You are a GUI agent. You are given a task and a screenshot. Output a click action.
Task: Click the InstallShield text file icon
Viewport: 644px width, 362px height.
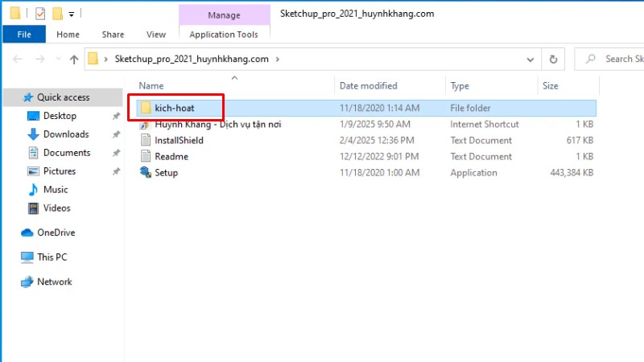coord(145,140)
